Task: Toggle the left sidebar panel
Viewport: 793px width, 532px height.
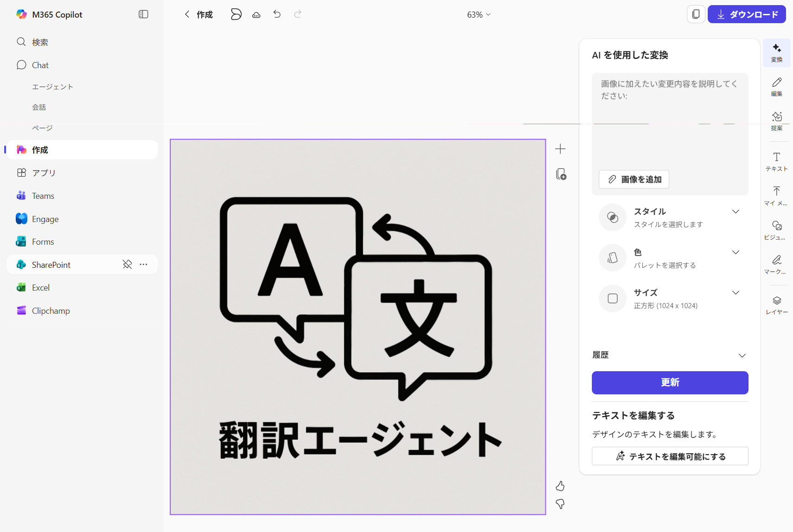Action: pyautogui.click(x=143, y=14)
